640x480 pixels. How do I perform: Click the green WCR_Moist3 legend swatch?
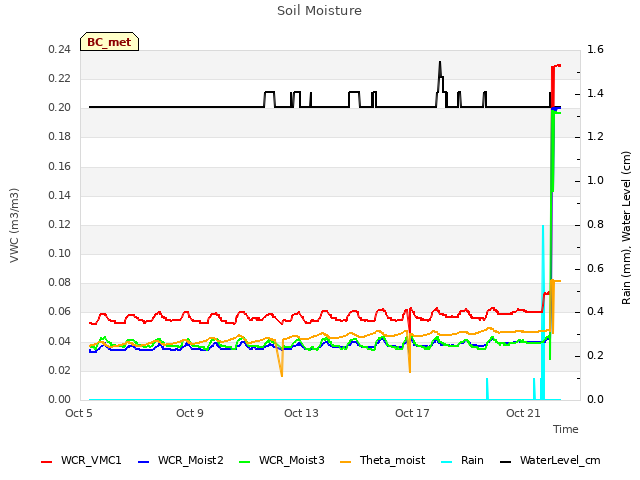[244, 462]
